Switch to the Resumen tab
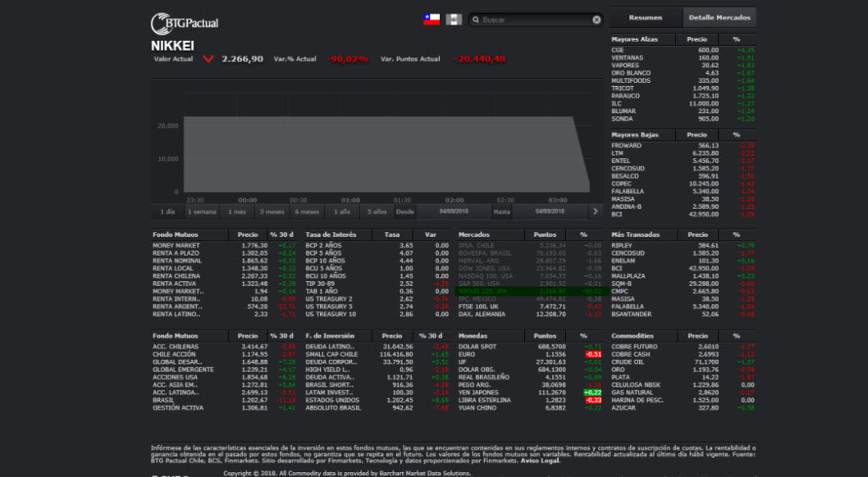This screenshot has height=477, width=868. click(x=646, y=18)
